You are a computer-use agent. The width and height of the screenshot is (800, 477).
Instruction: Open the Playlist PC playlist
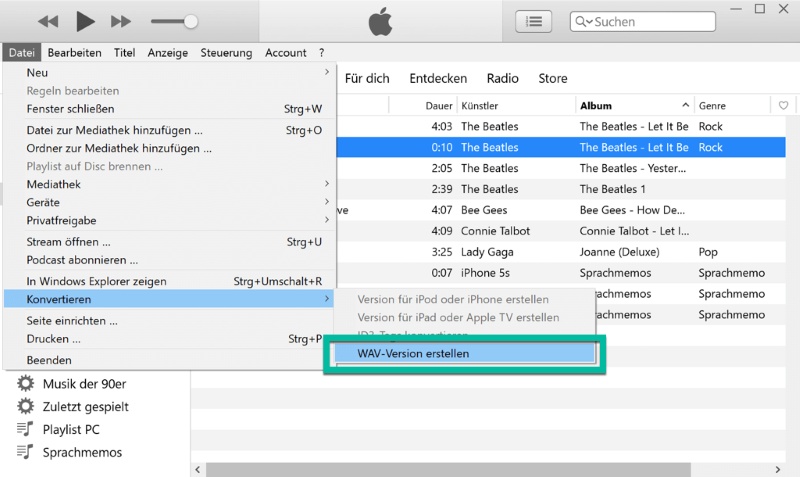[71, 430]
